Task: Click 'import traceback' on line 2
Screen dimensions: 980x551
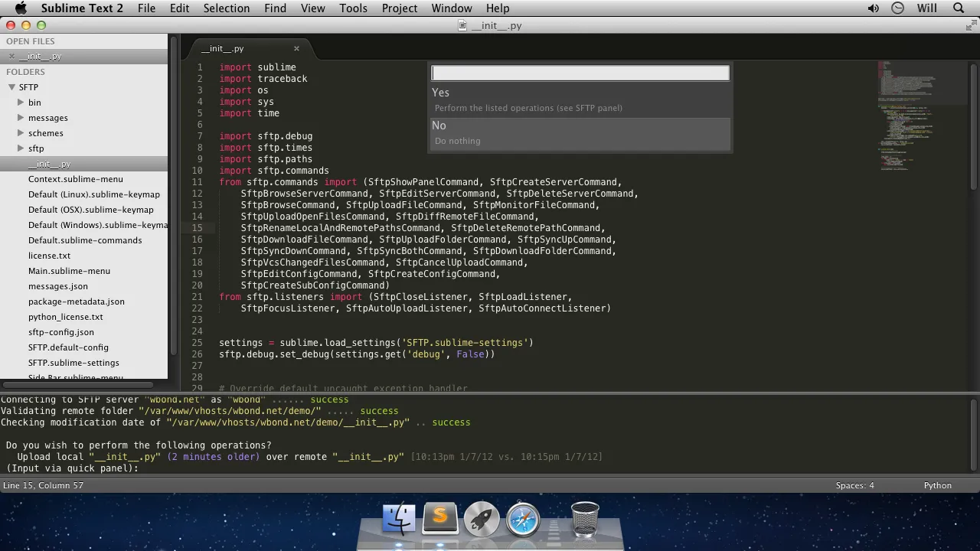Action: [263, 79]
